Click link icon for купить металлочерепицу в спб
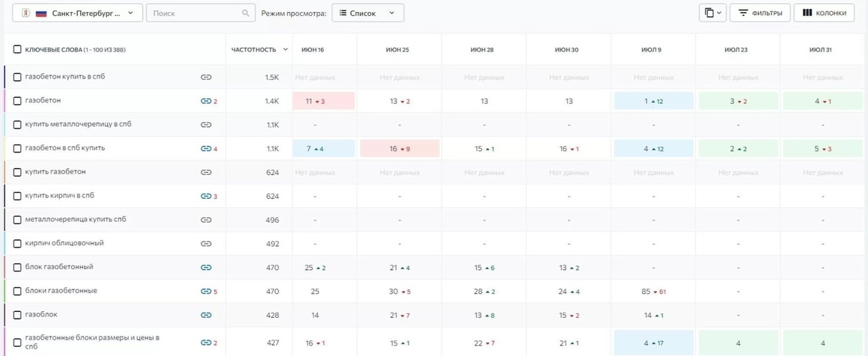 (x=206, y=125)
